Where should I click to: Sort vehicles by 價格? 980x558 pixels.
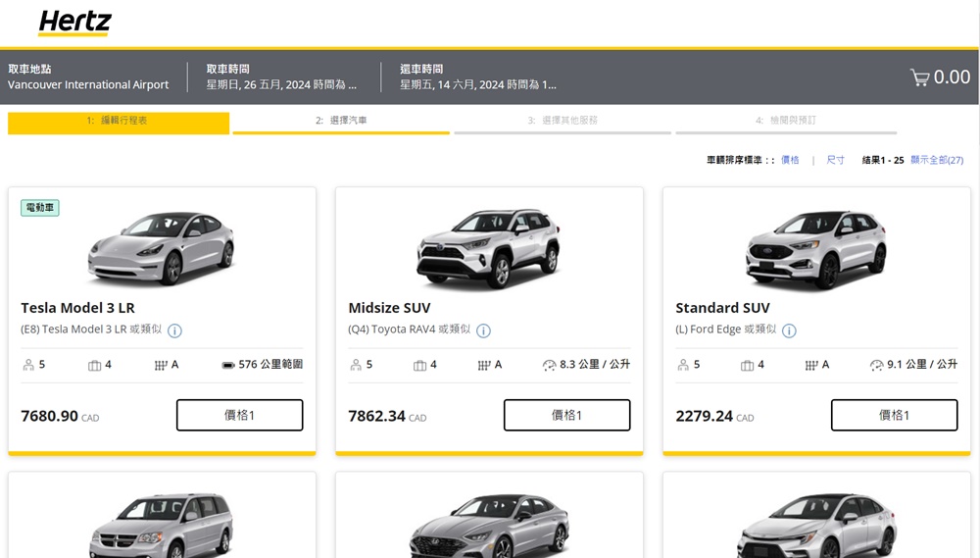790,160
